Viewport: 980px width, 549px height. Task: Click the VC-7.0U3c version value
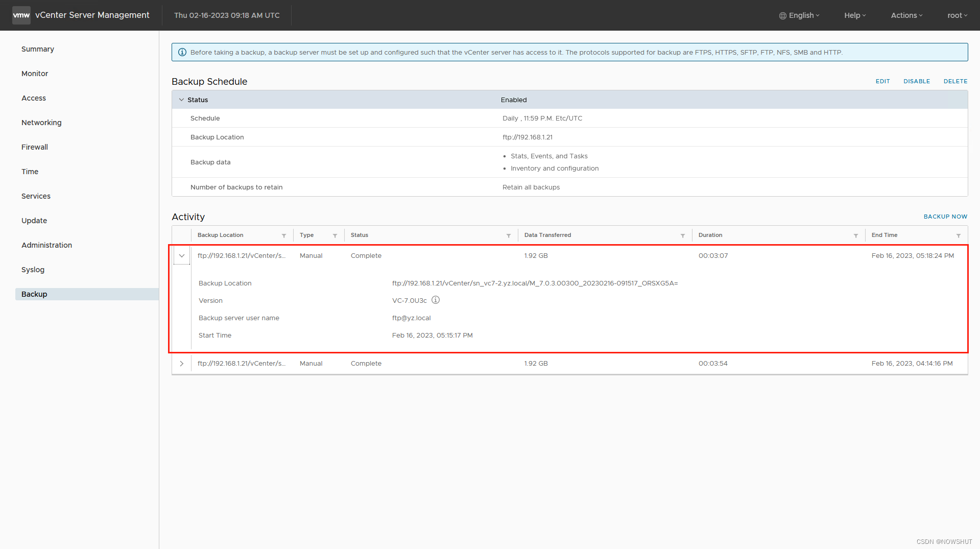coord(409,301)
